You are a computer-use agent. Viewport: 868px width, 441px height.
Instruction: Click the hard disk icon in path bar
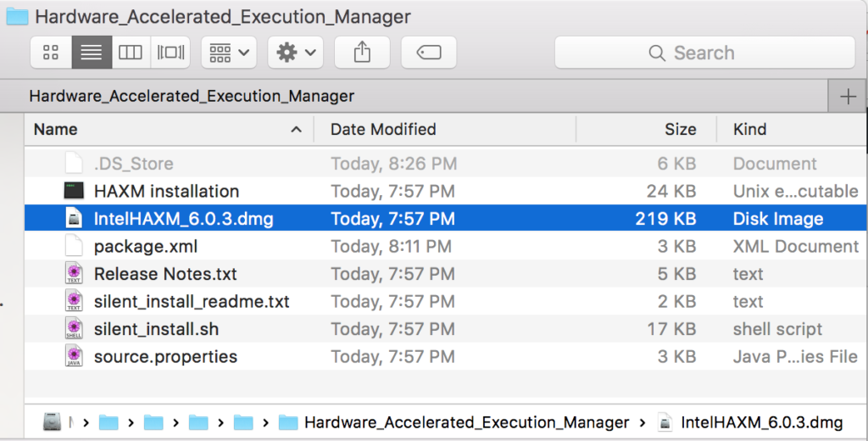[x=52, y=422]
